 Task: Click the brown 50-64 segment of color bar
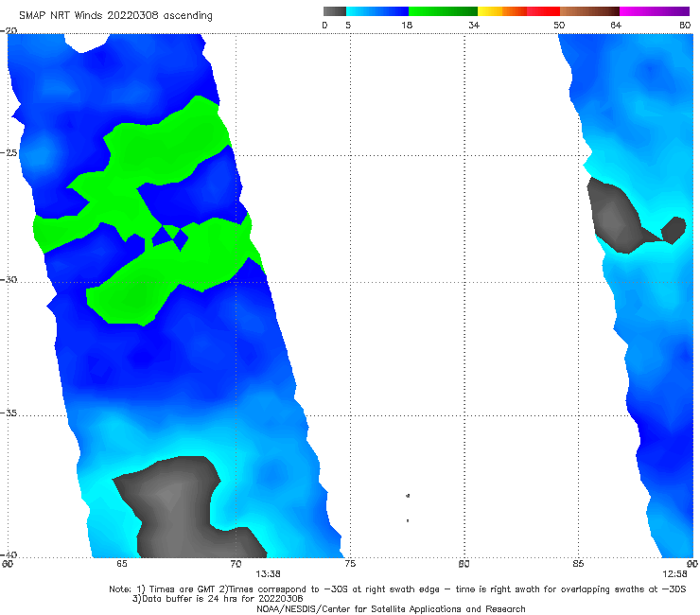click(589, 11)
